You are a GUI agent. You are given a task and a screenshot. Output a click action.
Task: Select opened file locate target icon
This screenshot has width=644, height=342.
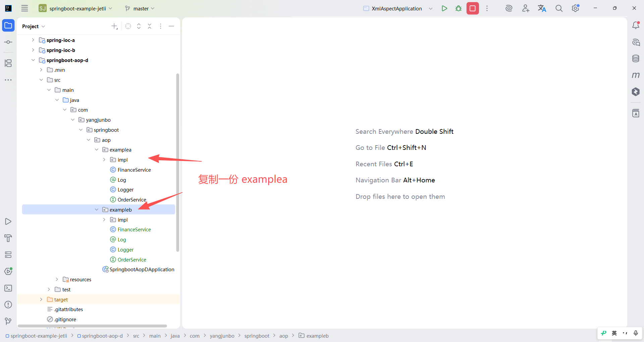tap(128, 26)
